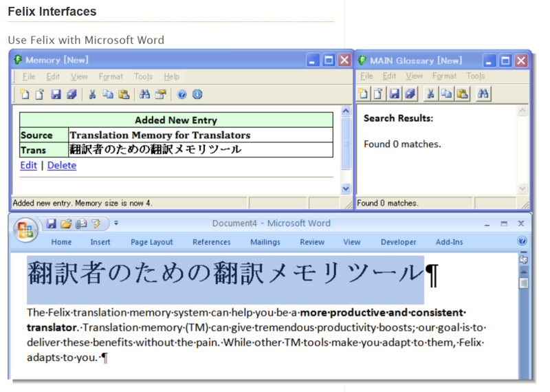Switch to References tab in Word

pos(212,242)
